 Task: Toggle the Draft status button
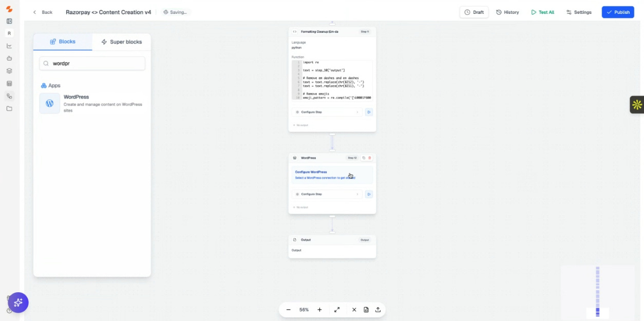pos(474,12)
